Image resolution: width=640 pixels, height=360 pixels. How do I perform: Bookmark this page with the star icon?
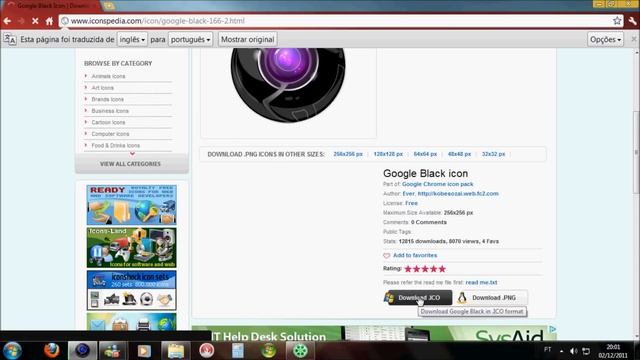[617, 20]
